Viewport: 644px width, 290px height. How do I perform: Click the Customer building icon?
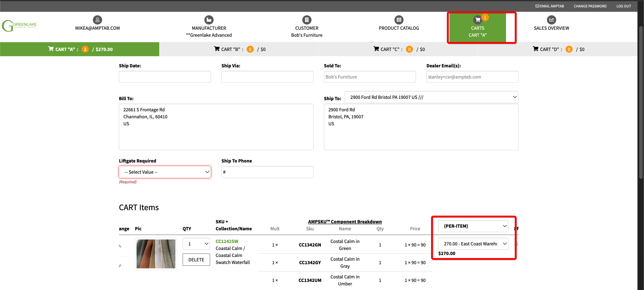tap(306, 20)
